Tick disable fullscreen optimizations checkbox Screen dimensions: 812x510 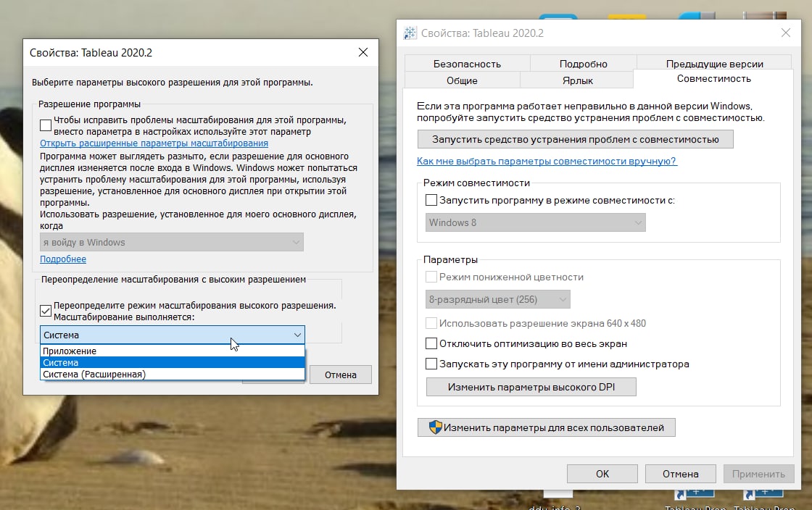coord(431,343)
